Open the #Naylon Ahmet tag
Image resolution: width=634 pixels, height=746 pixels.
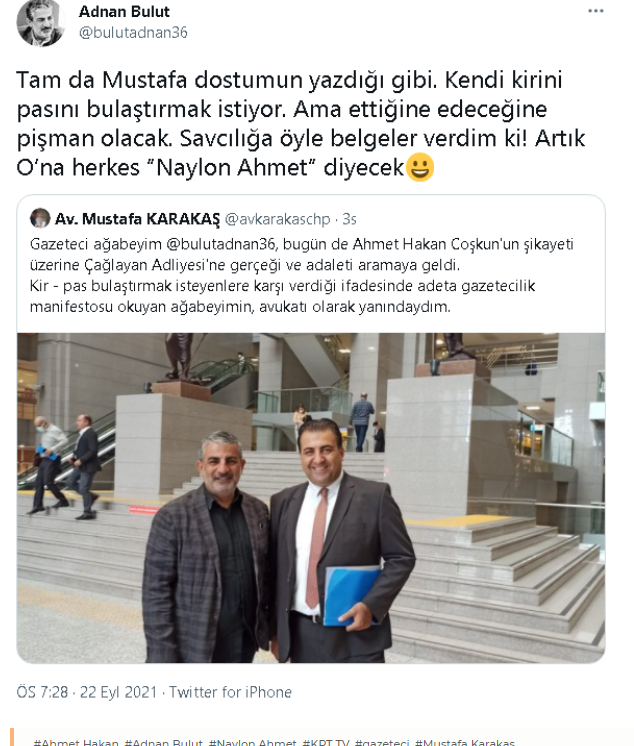coord(253,742)
